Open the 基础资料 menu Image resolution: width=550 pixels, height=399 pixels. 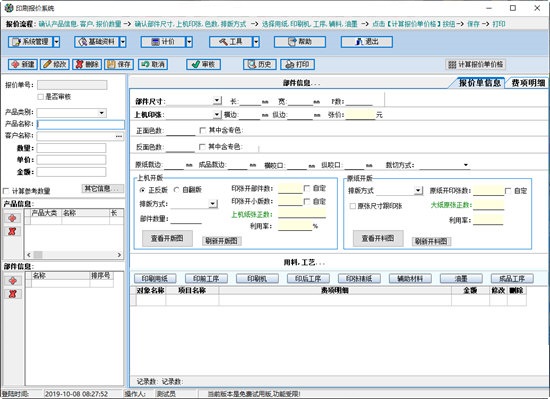[x=97, y=42]
